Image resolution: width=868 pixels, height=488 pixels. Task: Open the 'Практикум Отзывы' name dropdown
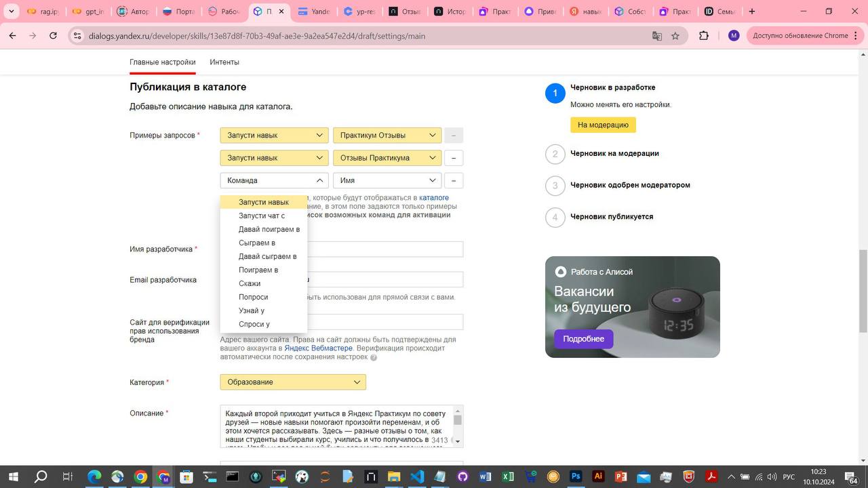click(387, 136)
